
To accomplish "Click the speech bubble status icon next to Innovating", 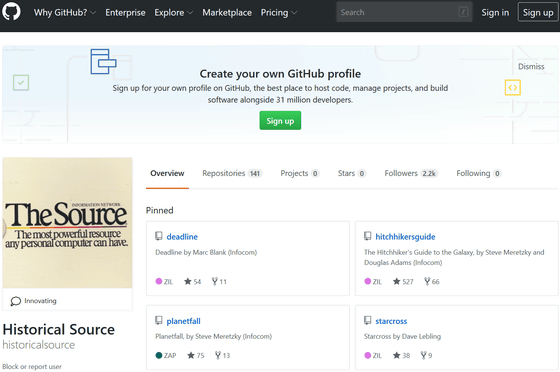I will tap(16, 301).
